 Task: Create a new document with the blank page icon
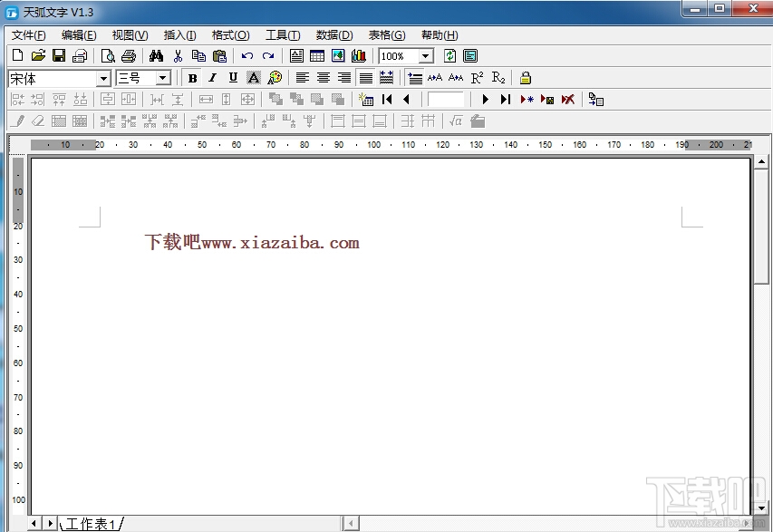[x=17, y=55]
